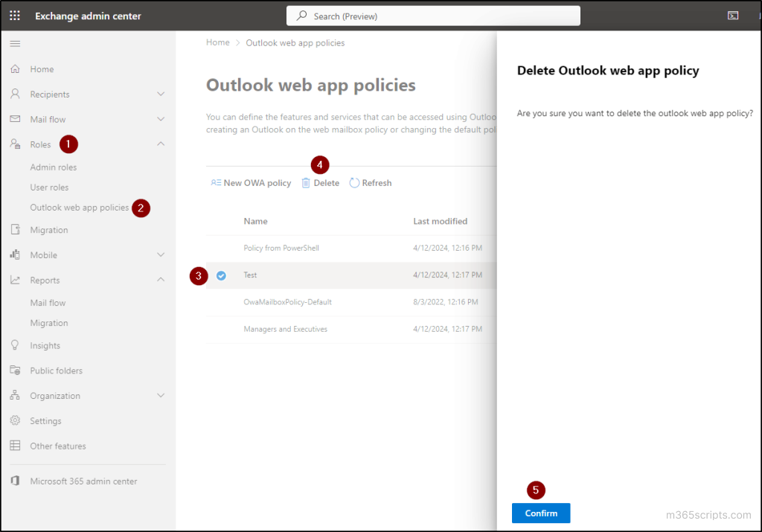The height and width of the screenshot is (532, 762).
Task: Confirm deletion of the policy
Action: [540, 513]
